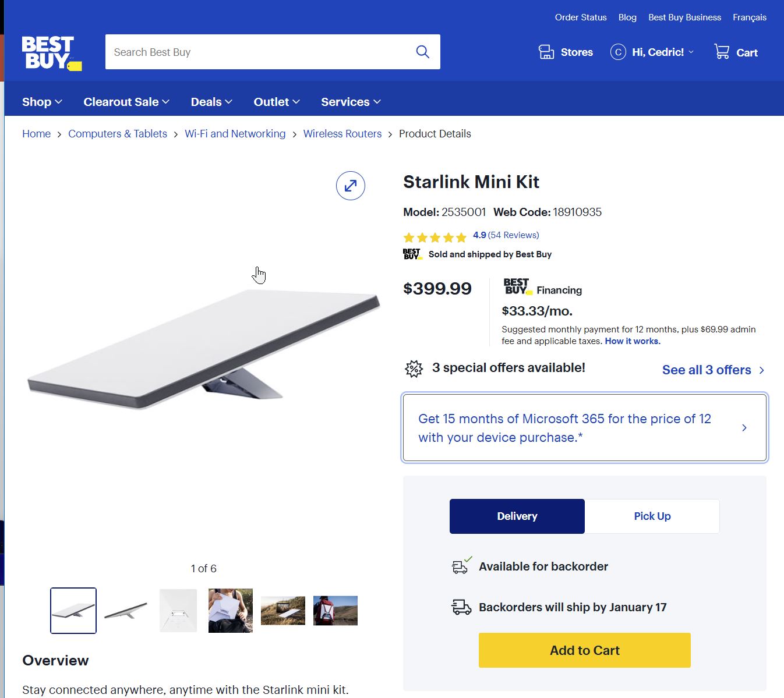Select the Delivery option

[517, 516]
